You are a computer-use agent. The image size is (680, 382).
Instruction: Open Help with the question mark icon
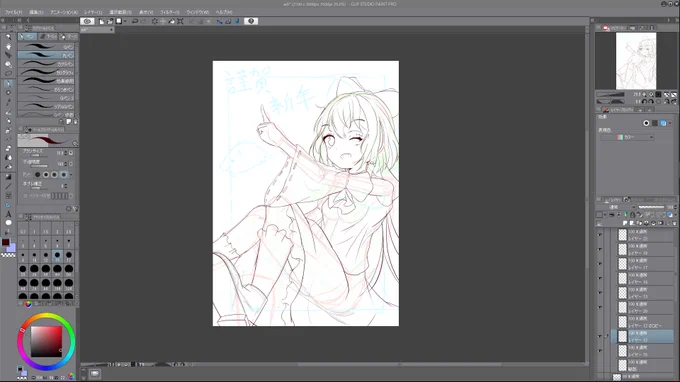251,21
